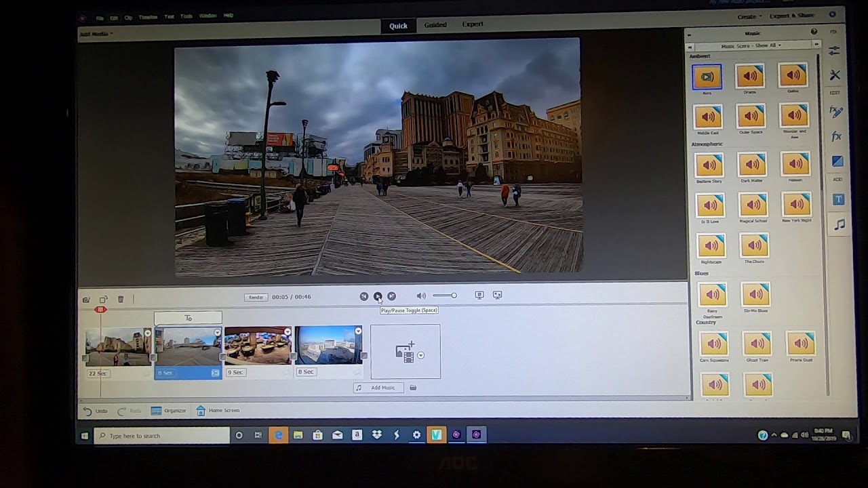The image size is (868, 488).
Task: Open the Create dropdown
Action: coord(749,16)
